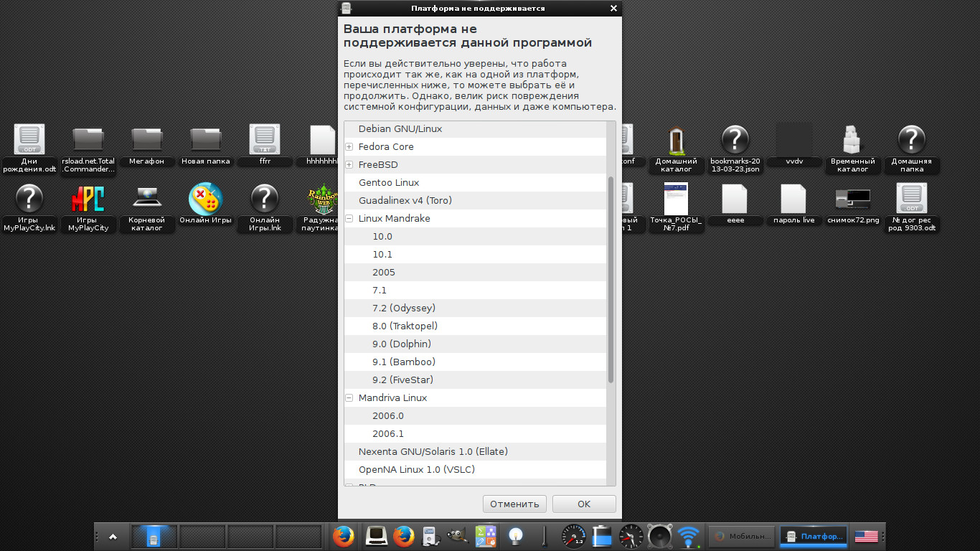This screenshot has width=980, height=551.
Task: Choose 8.0 (Traktopel) from the list
Action: coord(475,326)
